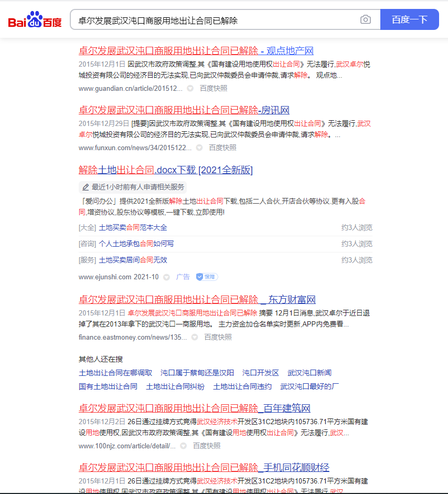448x494 pixels.
Task: Search related query 土地出让合同纠纷
Action: (175, 386)
